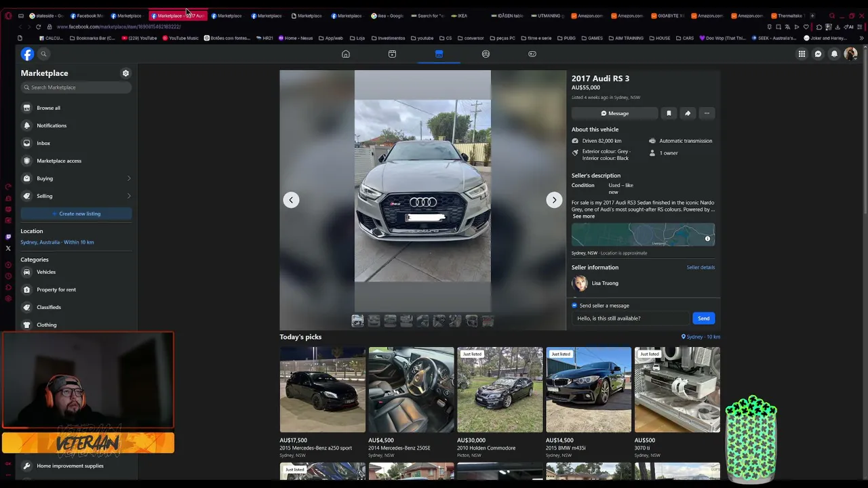Image resolution: width=868 pixels, height=488 pixels.
Task: Open the Seller details link
Action: 701,267
